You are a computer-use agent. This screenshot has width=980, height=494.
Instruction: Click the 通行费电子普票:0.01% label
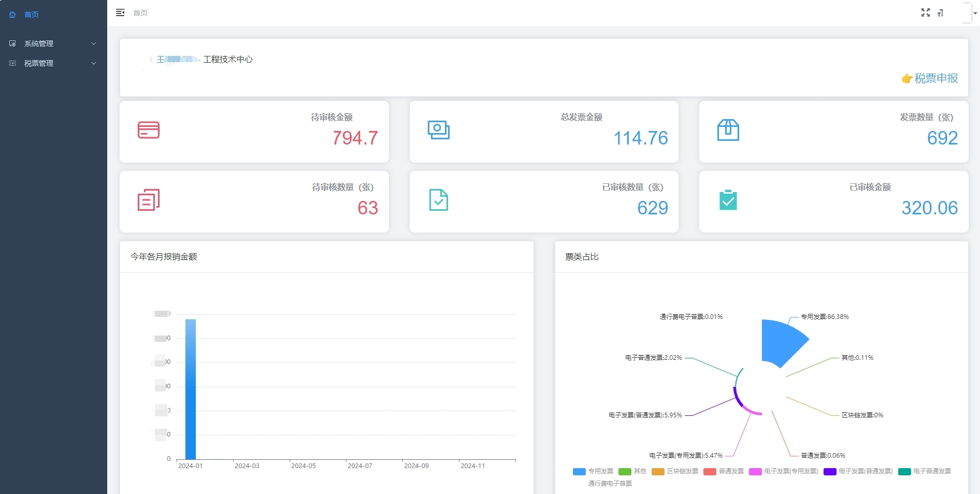[691, 317]
